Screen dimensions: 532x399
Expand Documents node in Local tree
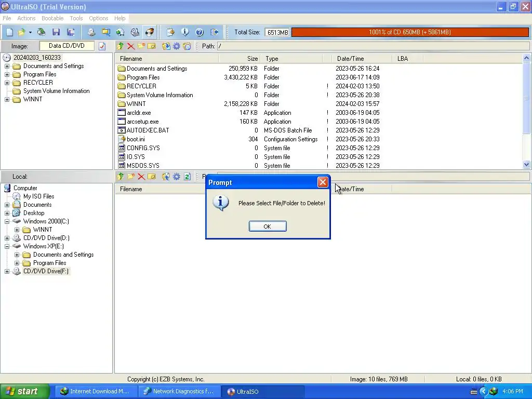click(x=7, y=205)
